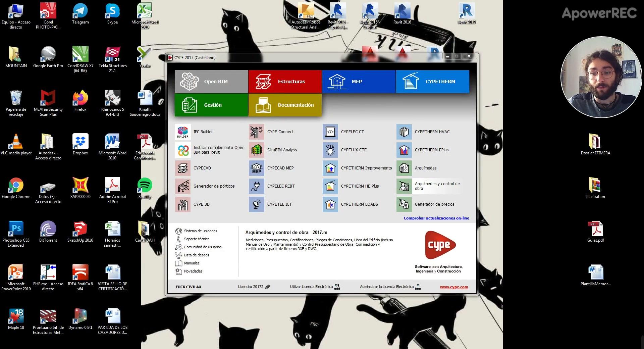The height and width of the screenshot is (349, 644).
Task: Select the MEP category tile
Action: point(359,82)
